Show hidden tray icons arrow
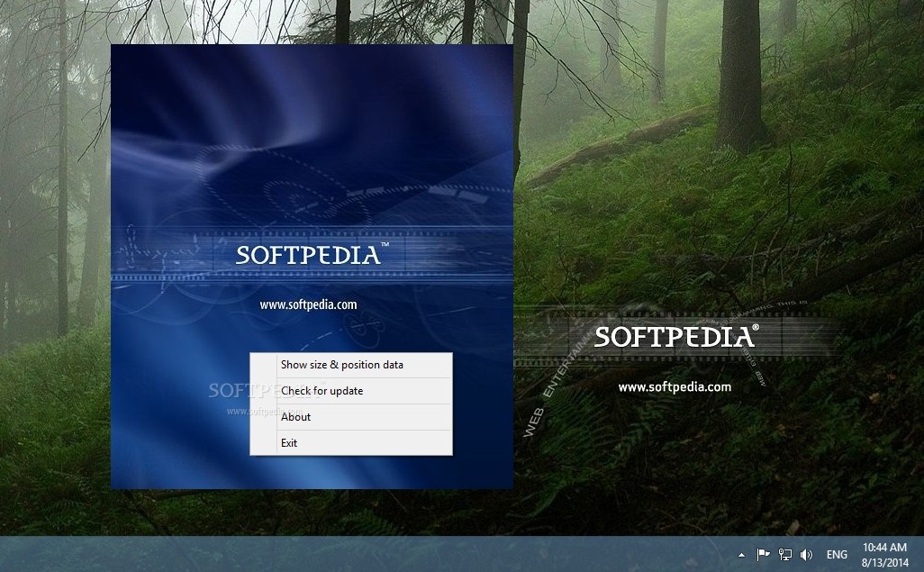 [x=741, y=554]
